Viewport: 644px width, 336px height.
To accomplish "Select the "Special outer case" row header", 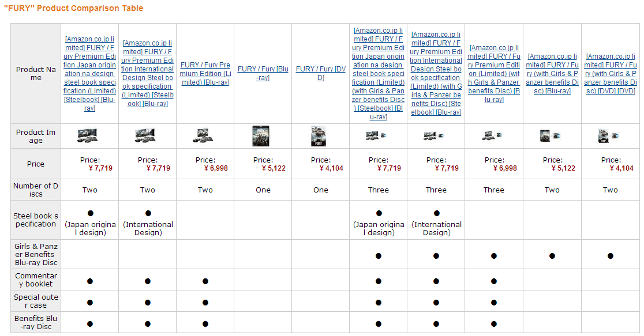I will tap(36, 301).
